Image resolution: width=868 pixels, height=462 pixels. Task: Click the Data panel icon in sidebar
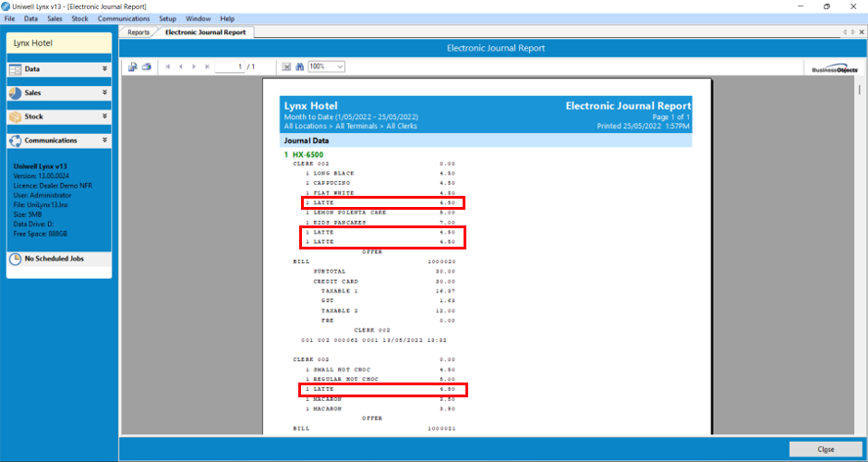16,69
